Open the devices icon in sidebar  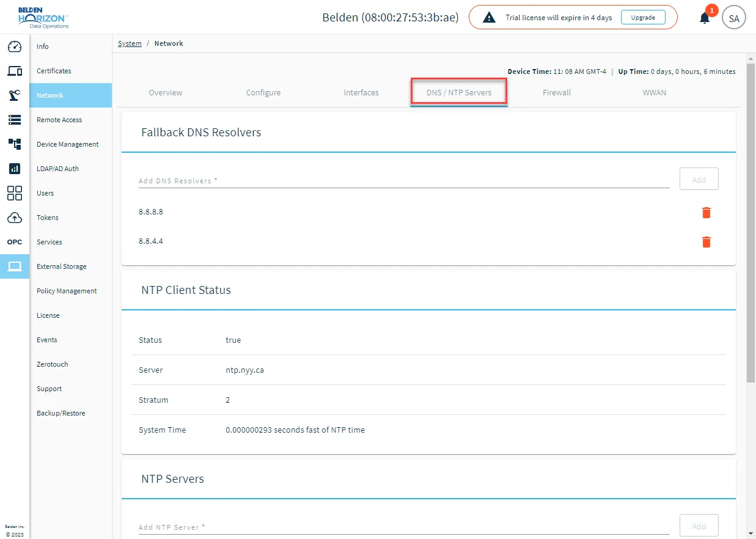point(15,71)
